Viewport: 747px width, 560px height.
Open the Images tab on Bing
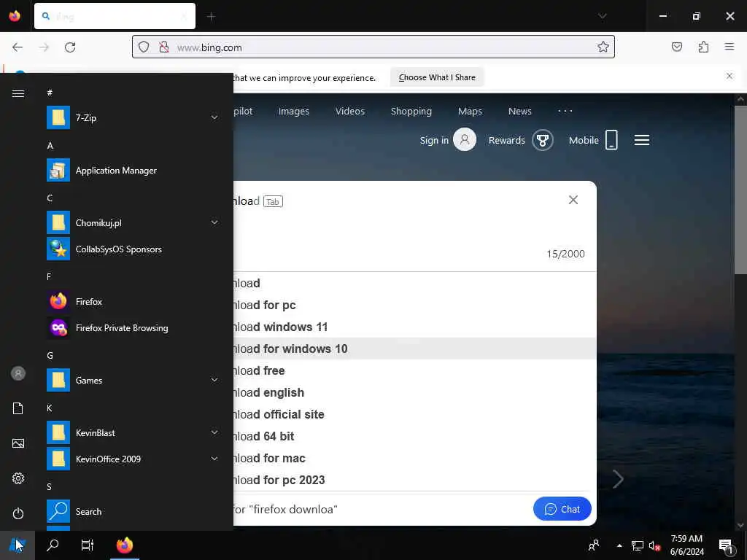click(x=293, y=111)
